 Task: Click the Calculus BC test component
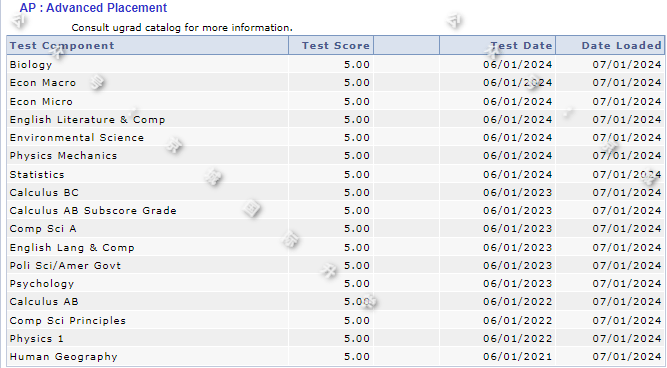click(44, 193)
